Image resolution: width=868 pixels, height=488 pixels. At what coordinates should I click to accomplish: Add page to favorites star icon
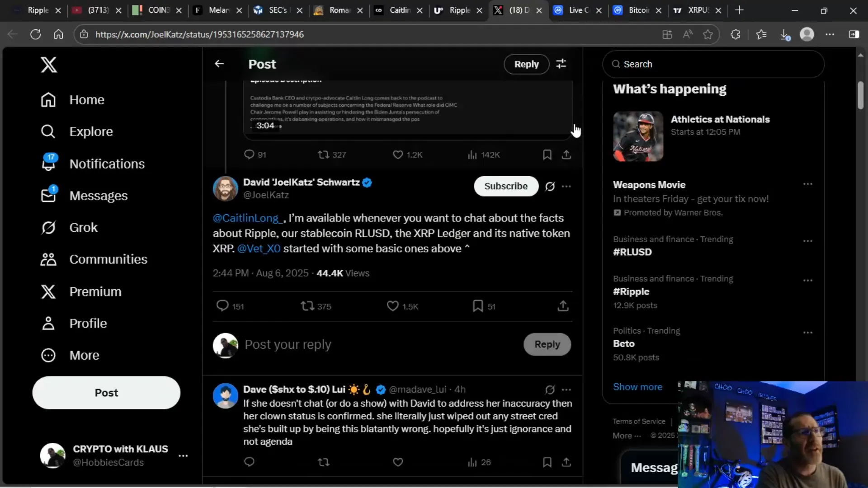click(x=708, y=34)
